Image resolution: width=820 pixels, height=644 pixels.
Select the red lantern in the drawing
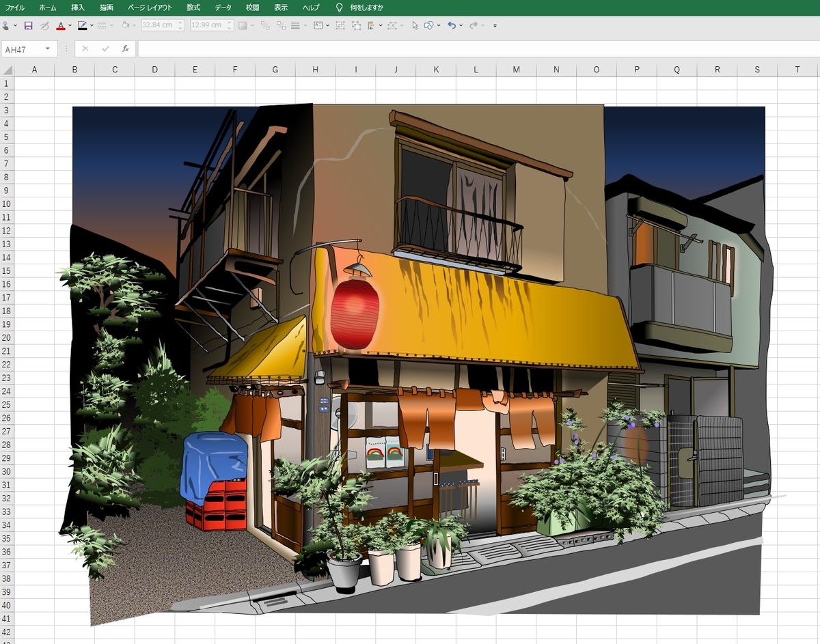pyautogui.click(x=355, y=313)
